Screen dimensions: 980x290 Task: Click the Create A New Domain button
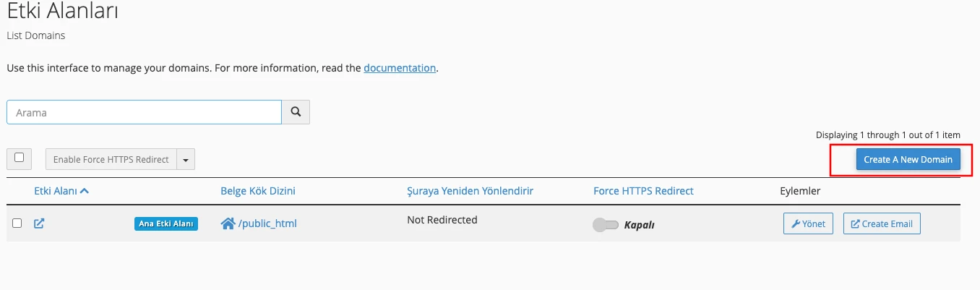908,159
